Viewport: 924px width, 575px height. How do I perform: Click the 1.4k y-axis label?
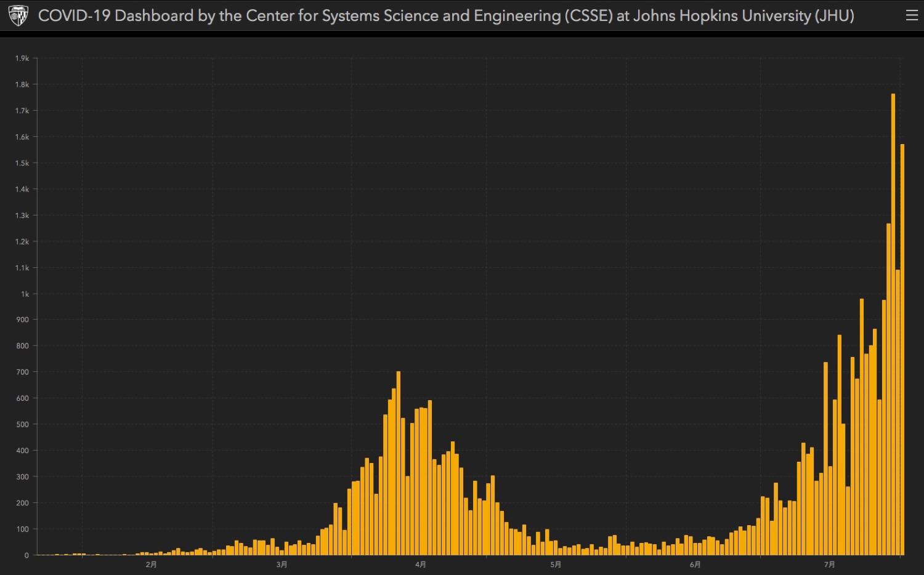click(x=22, y=189)
